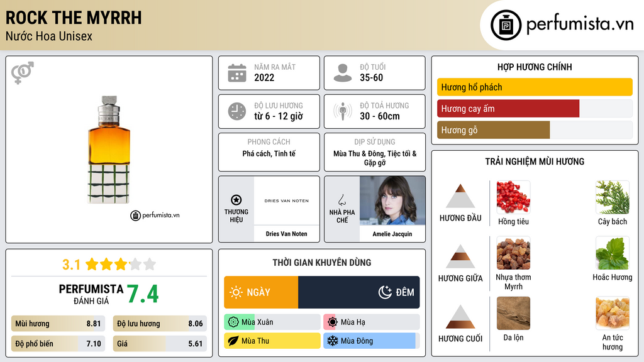Click the snowflake icon for Mùa Đông
Screen dimensions: 644x362
(333, 341)
